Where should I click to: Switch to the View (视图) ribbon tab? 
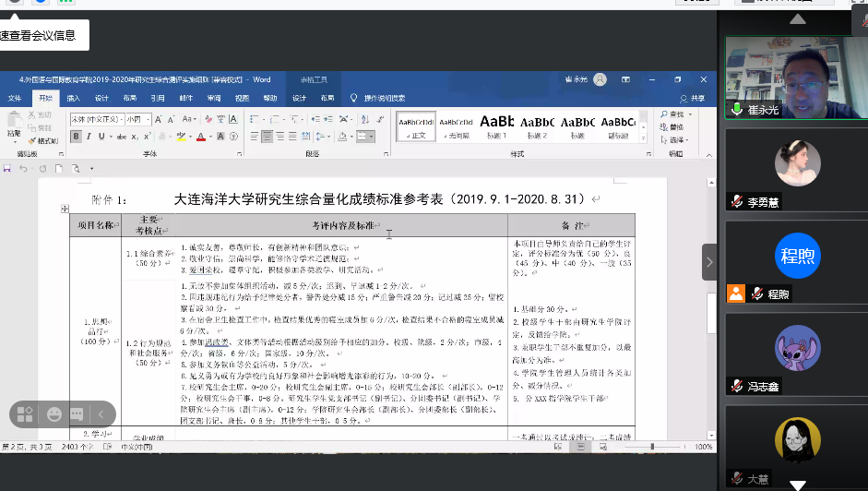(x=242, y=98)
